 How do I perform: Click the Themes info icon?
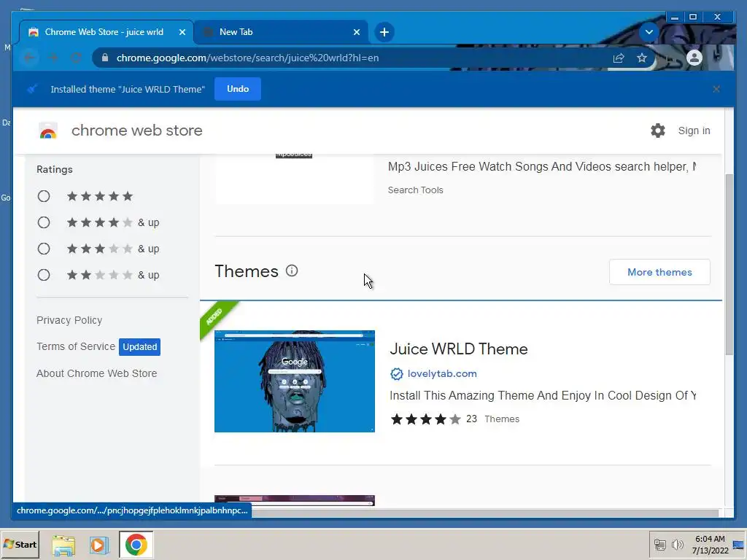[x=292, y=271]
